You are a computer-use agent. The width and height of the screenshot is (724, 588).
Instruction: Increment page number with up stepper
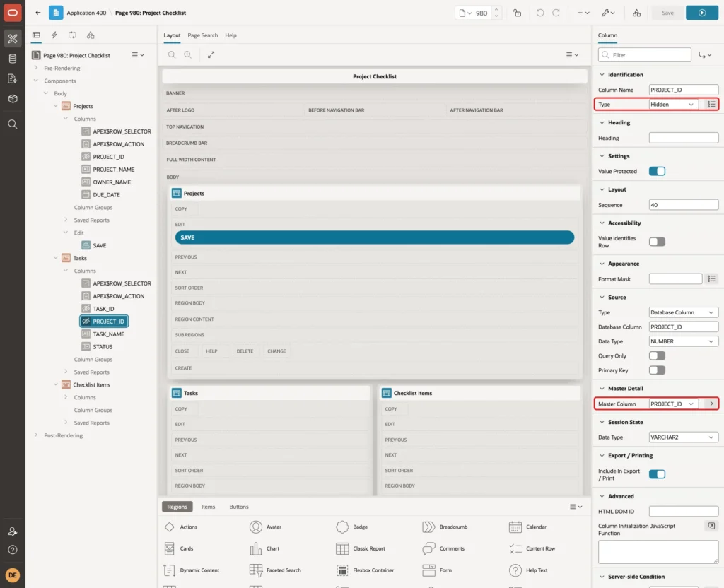(496, 9)
